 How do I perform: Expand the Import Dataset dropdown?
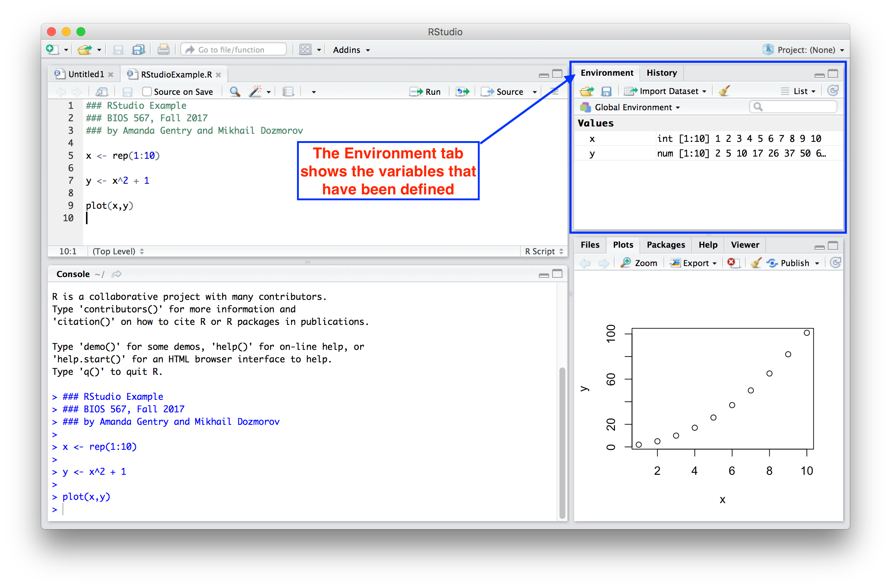click(669, 91)
